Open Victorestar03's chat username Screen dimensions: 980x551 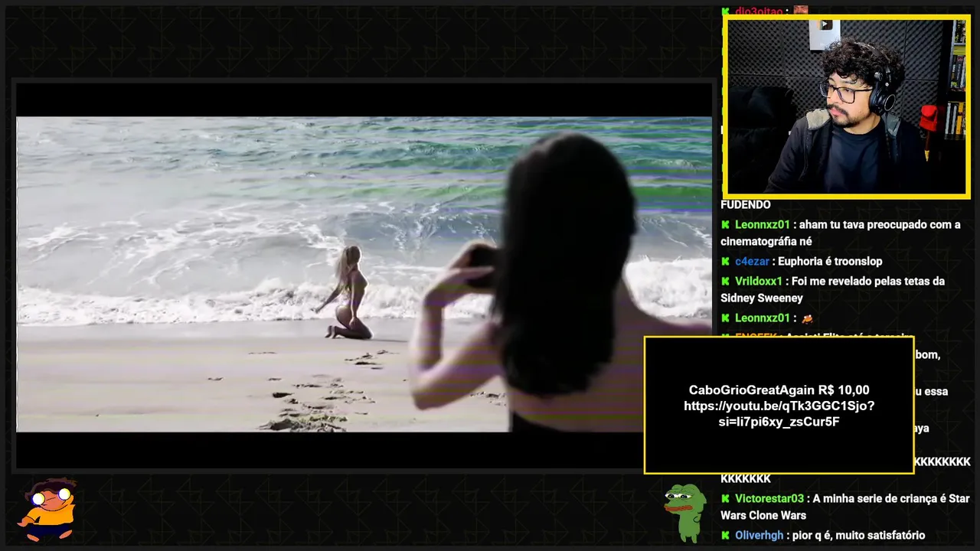point(769,499)
